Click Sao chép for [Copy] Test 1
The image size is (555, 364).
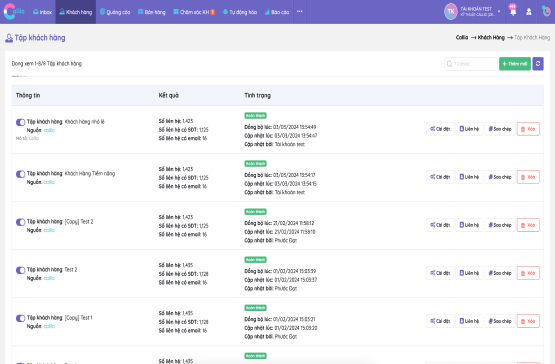pyautogui.click(x=500, y=321)
